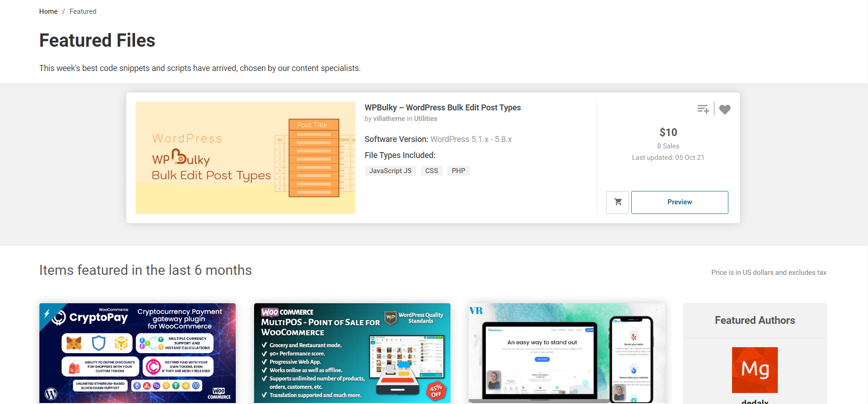Click the 'WordPress 5.1.x - 5.8.x' version text

[x=471, y=139]
